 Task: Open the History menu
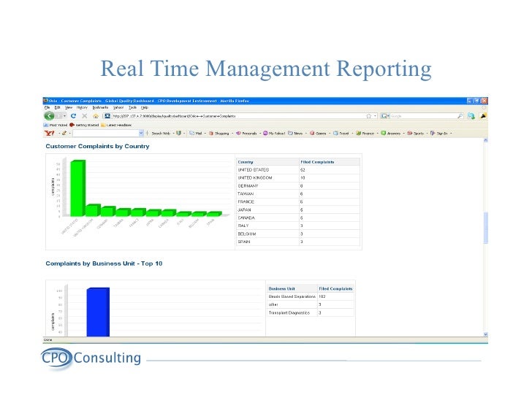click(82, 107)
